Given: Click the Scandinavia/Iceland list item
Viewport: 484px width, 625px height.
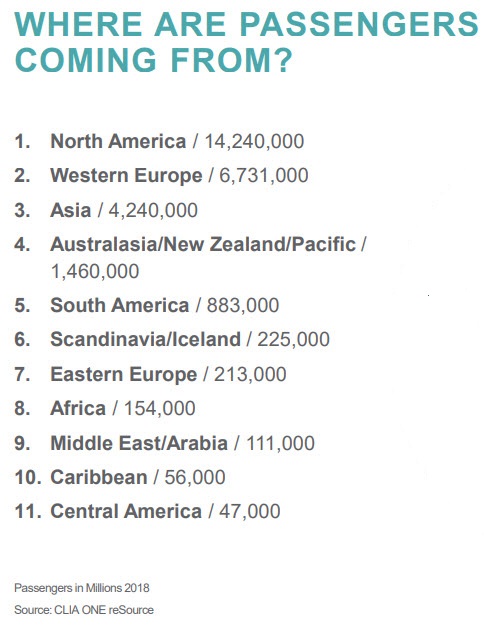Looking at the screenshot, I should 172,339.
